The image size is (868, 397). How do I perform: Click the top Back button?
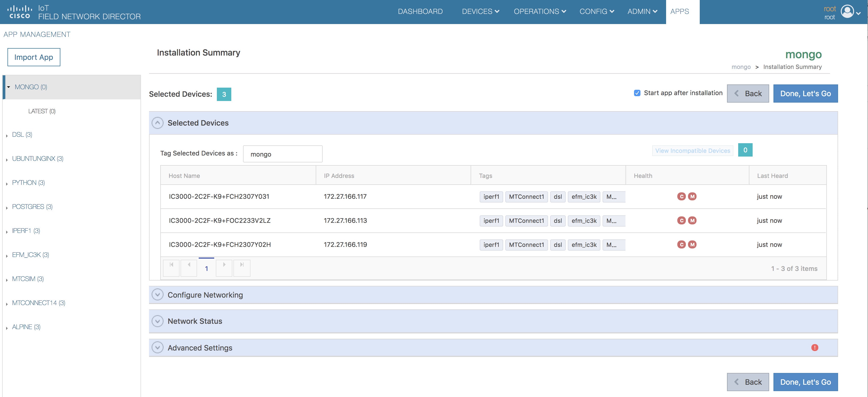point(748,93)
